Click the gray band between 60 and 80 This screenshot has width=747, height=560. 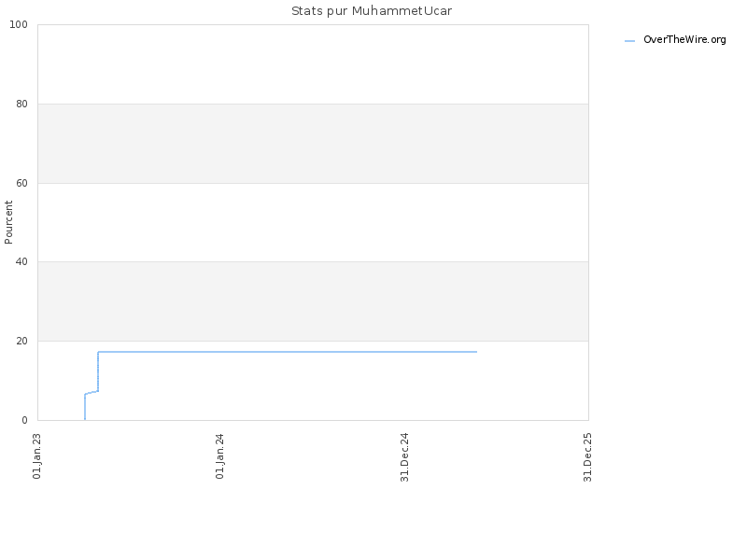[313, 144]
